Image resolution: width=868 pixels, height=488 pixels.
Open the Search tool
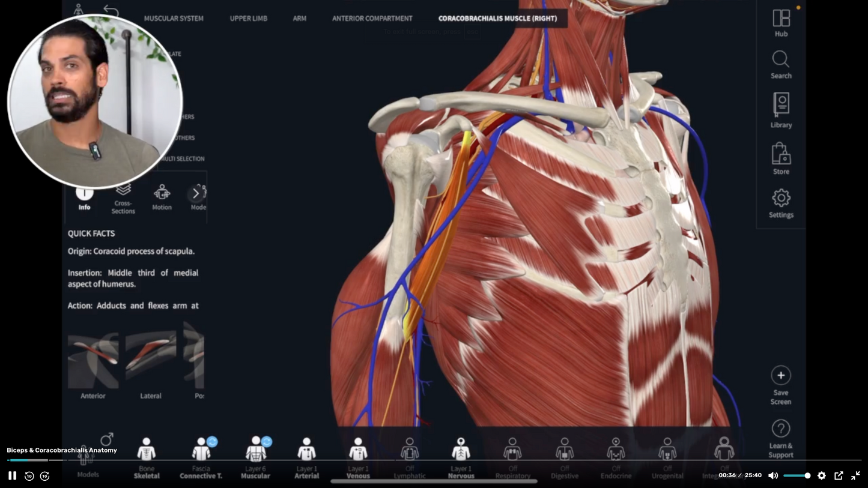[x=781, y=65]
